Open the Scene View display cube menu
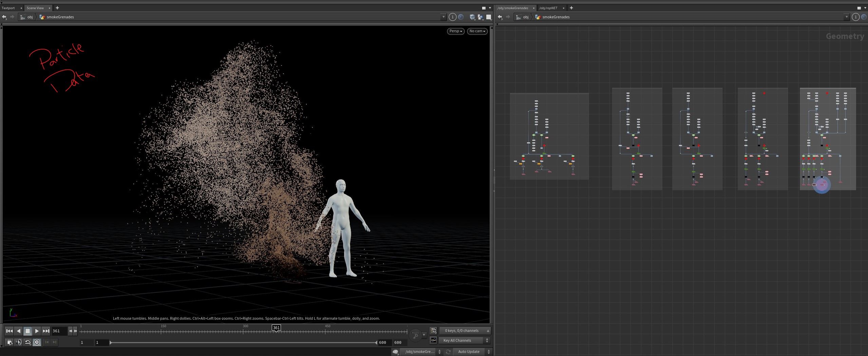 472,17
